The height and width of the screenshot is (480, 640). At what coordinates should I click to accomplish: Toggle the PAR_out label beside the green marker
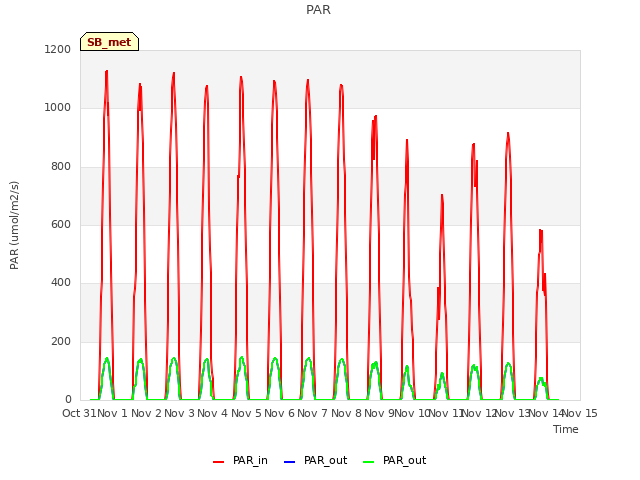[x=404, y=460]
